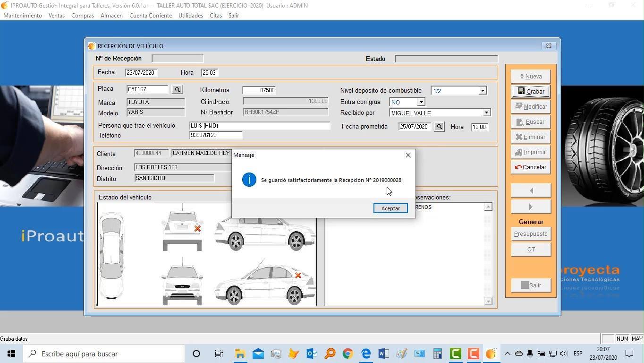Click Aceptar in the Mensaje dialog
The width and height of the screenshot is (644, 363).
click(390, 208)
